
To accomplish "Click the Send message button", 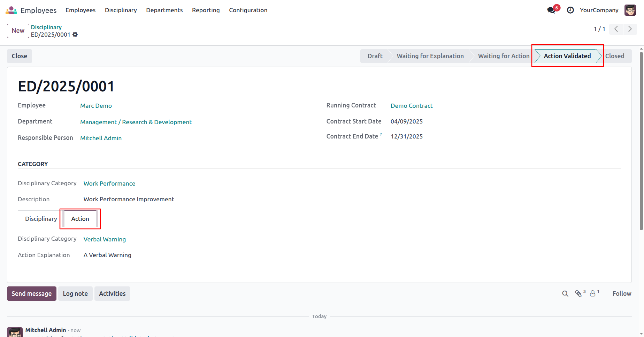I will (x=32, y=294).
